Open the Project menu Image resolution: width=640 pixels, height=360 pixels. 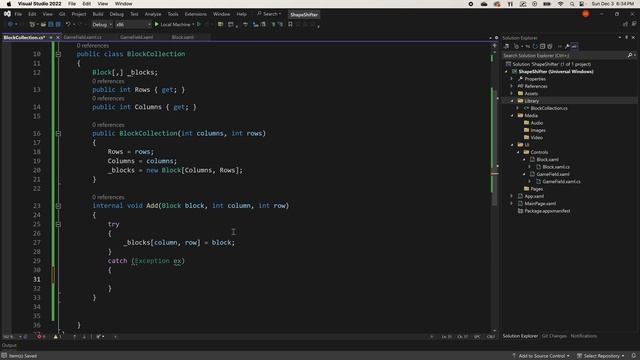coord(79,14)
